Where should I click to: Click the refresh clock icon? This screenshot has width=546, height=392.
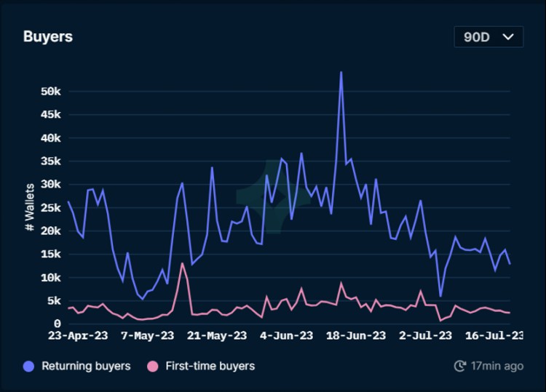(x=459, y=366)
